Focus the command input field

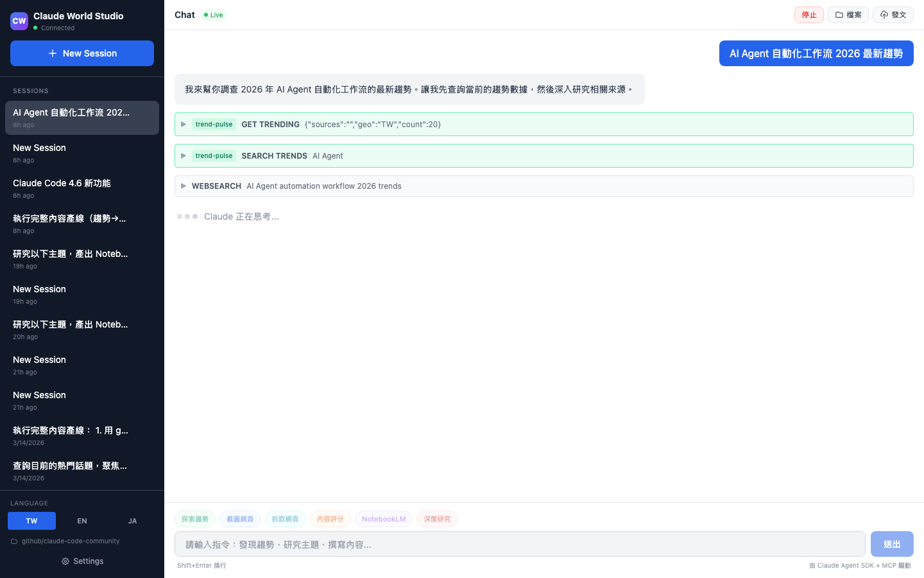point(520,544)
